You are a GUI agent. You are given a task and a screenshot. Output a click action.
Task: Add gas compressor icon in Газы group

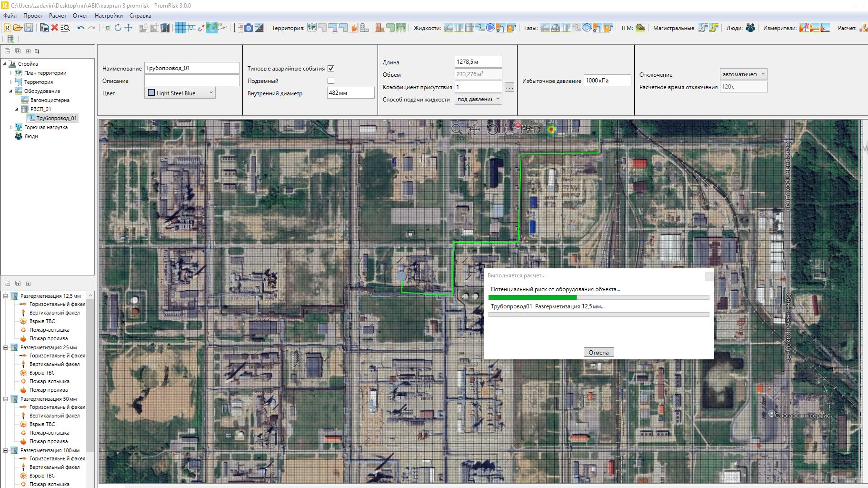tap(587, 28)
